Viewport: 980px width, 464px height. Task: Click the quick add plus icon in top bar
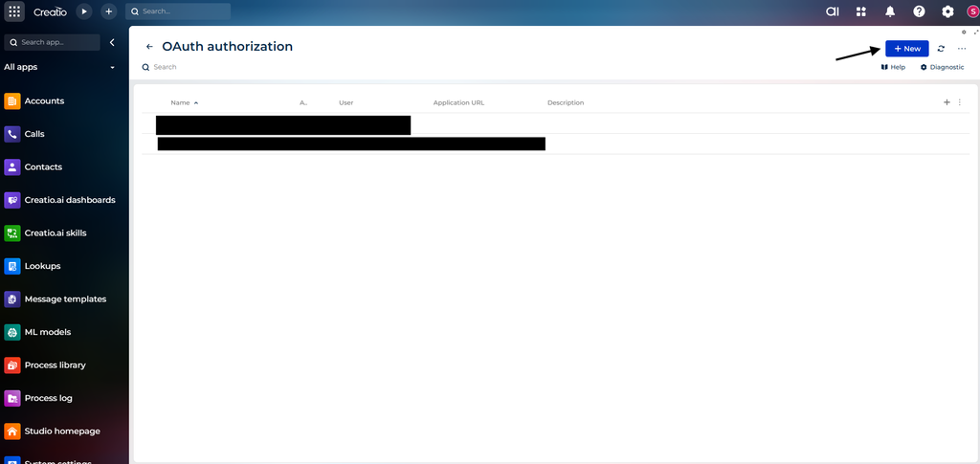point(109,11)
